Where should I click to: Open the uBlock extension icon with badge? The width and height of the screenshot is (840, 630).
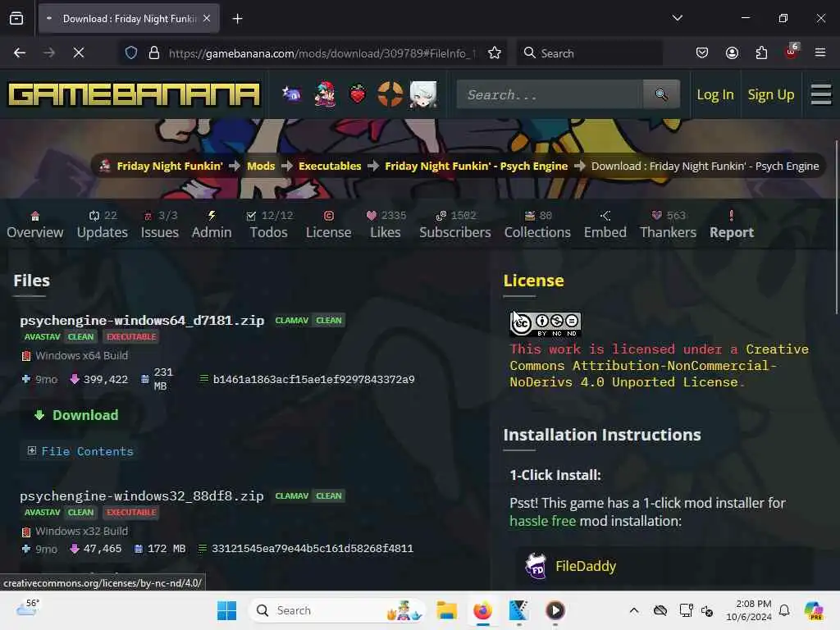tap(792, 52)
